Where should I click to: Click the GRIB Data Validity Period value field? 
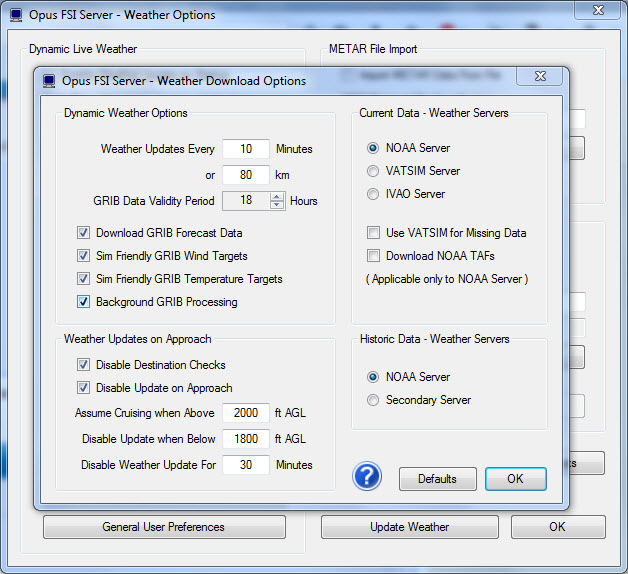[246, 200]
